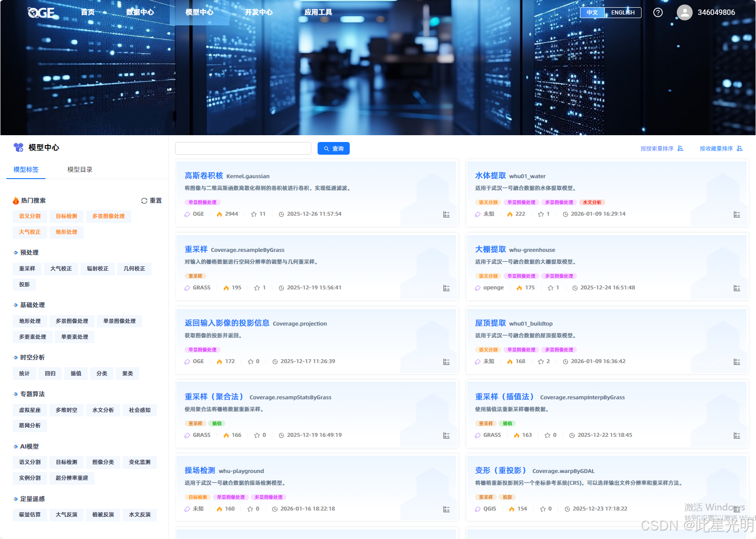Expand the AI模型 category section
This screenshot has height=539, width=756.
click(x=27, y=446)
